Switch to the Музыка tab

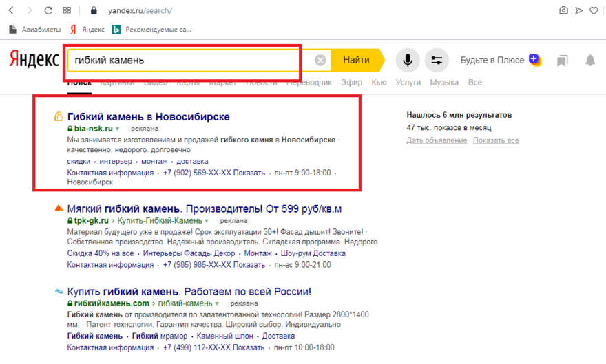click(444, 82)
